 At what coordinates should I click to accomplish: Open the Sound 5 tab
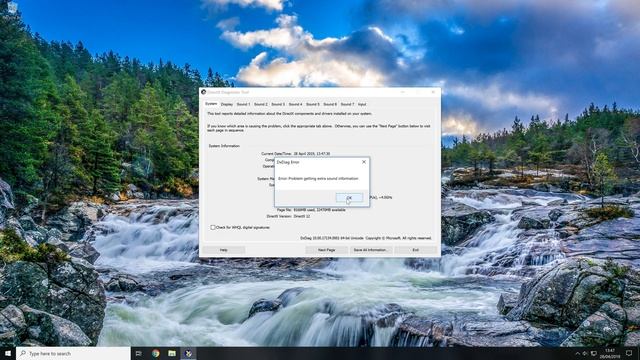pyautogui.click(x=313, y=104)
